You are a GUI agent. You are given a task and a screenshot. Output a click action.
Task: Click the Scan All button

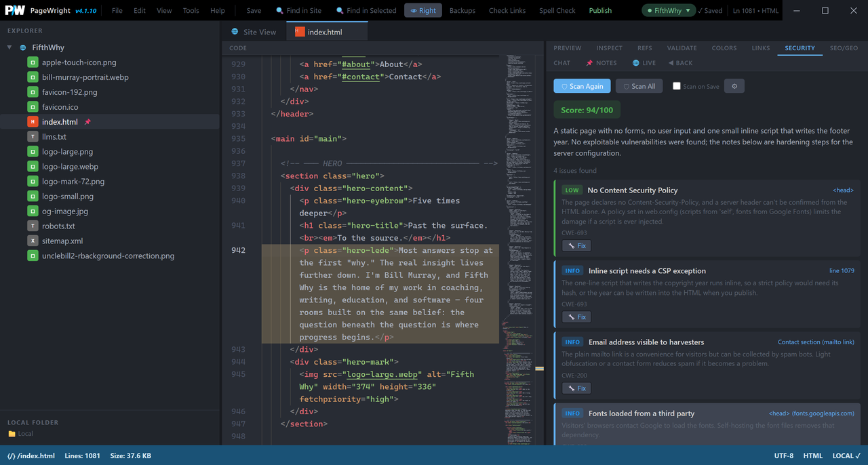pos(639,86)
